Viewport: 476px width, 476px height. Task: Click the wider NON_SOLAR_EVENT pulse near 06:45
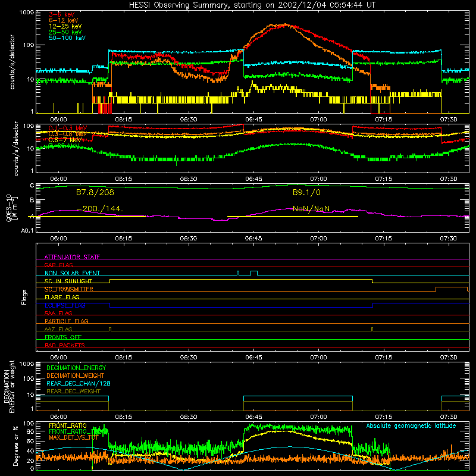[x=254, y=273]
